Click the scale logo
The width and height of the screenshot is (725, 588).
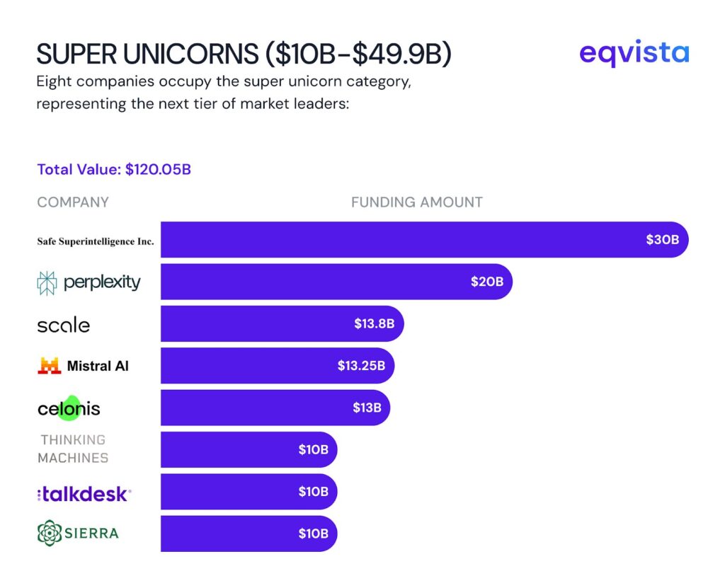pos(64,325)
